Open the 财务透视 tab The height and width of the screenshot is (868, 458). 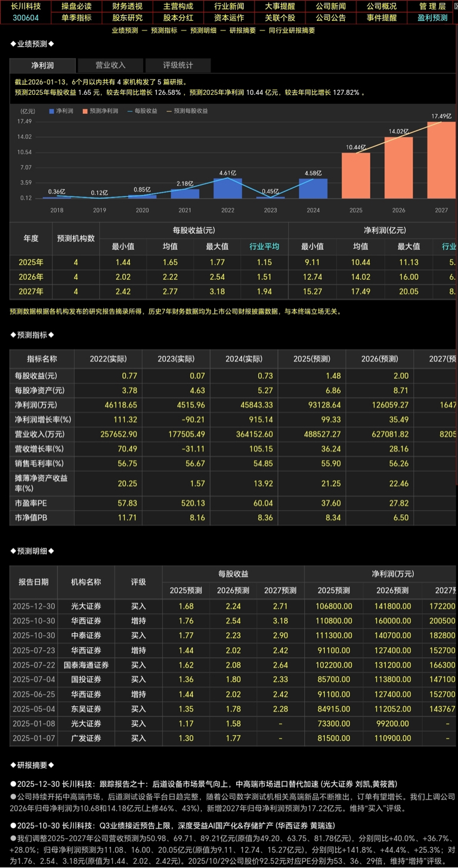[127, 7]
